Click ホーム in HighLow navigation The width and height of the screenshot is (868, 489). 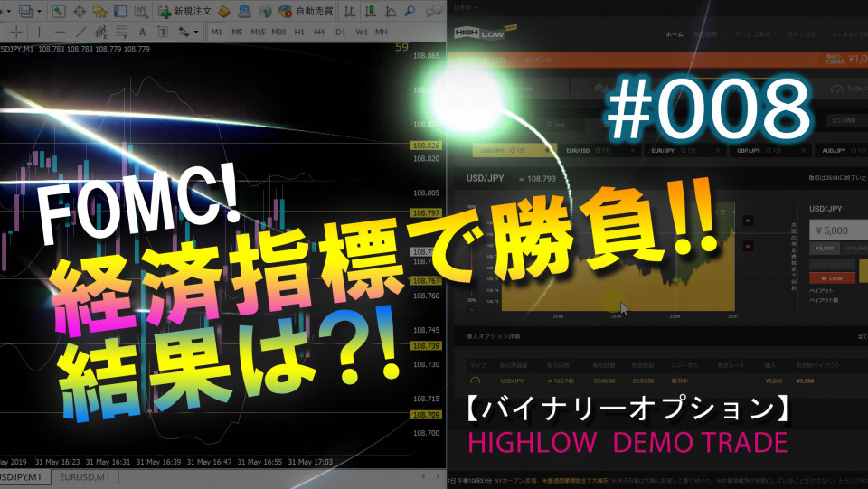click(674, 33)
